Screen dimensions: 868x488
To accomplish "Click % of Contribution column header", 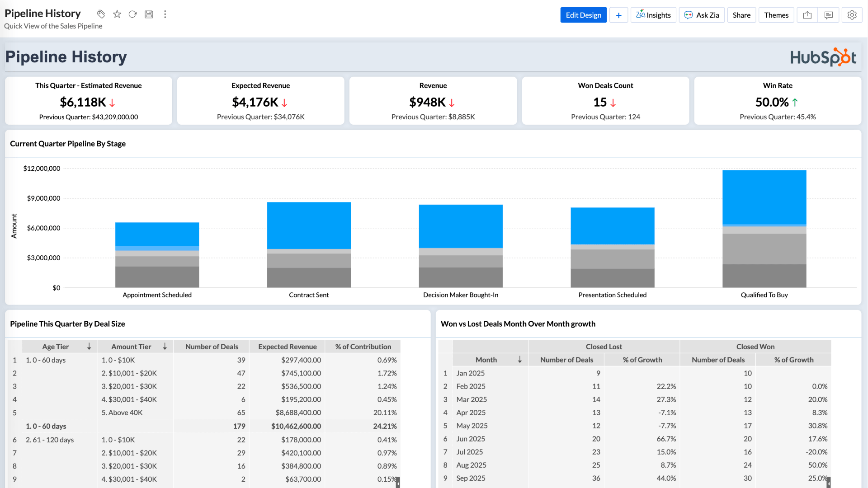I will [x=363, y=347].
